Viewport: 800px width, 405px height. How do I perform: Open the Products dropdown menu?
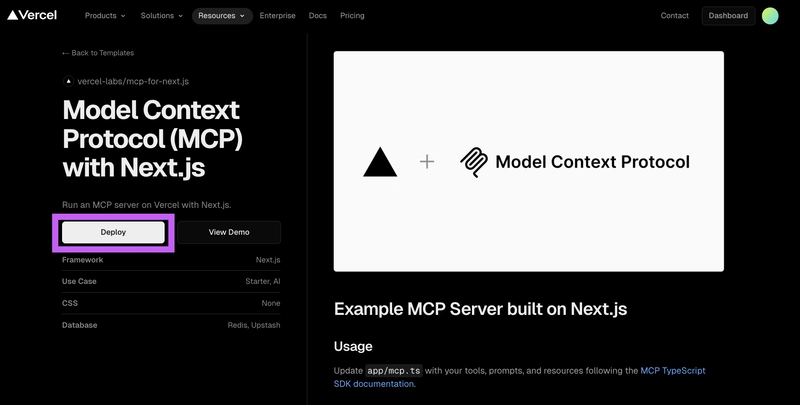click(105, 16)
